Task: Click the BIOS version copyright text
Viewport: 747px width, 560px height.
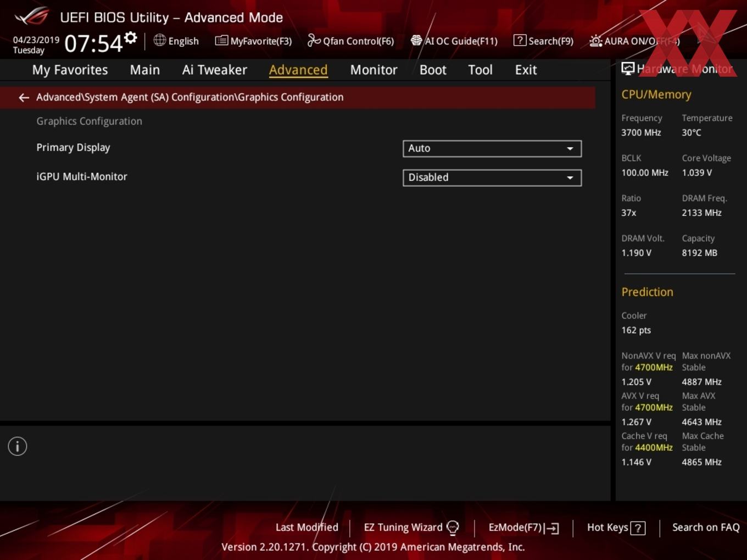Action: pos(373,547)
